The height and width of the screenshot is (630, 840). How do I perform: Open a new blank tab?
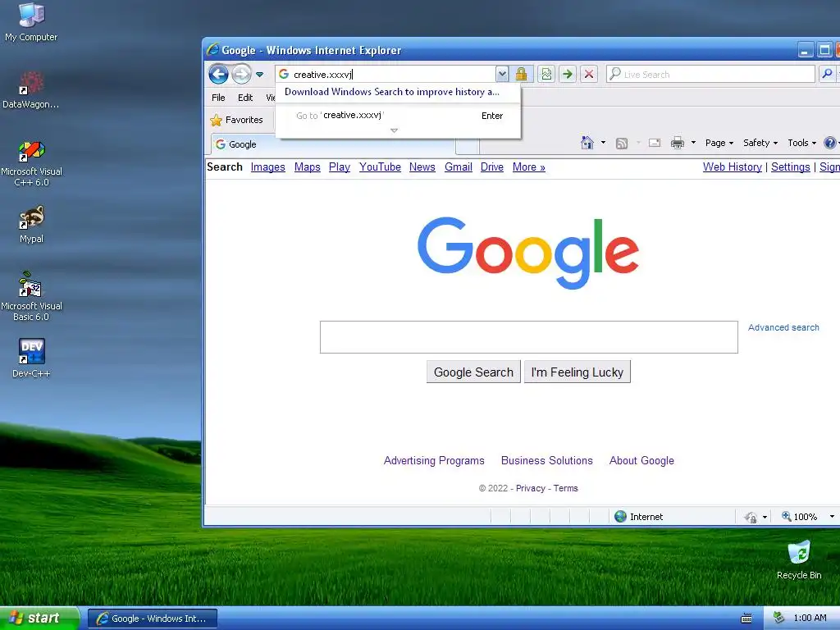point(467,145)
